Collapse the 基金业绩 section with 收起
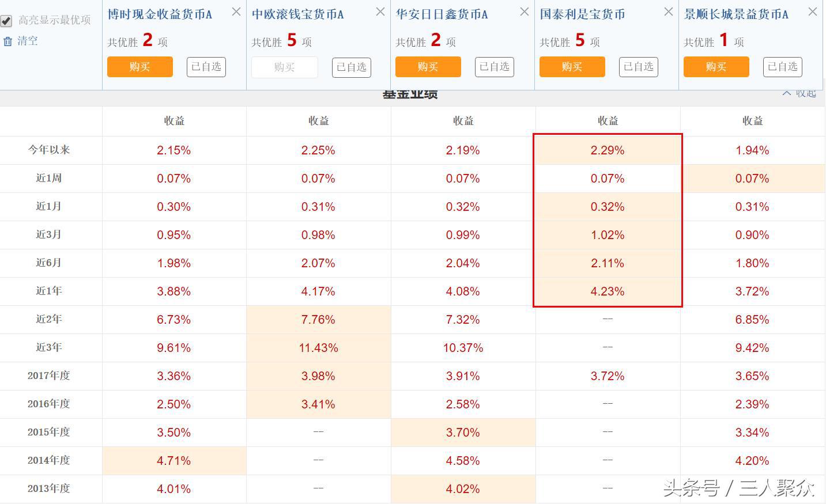This screenshot has width=826, height=504. [799, 94]
